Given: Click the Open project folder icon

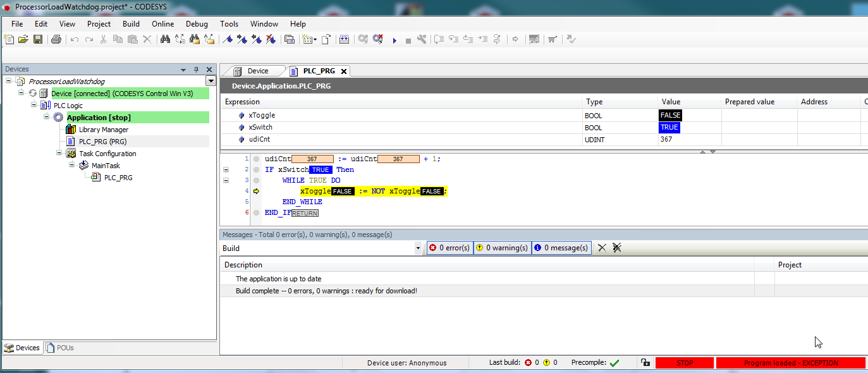Looking at the screenshot, I should tap(23, 39).
